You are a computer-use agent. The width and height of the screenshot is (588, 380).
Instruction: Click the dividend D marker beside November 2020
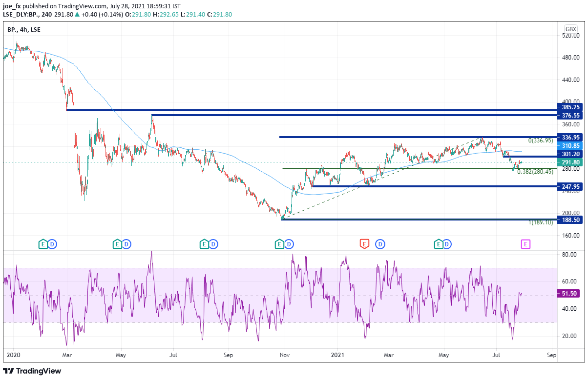point(289,243)
